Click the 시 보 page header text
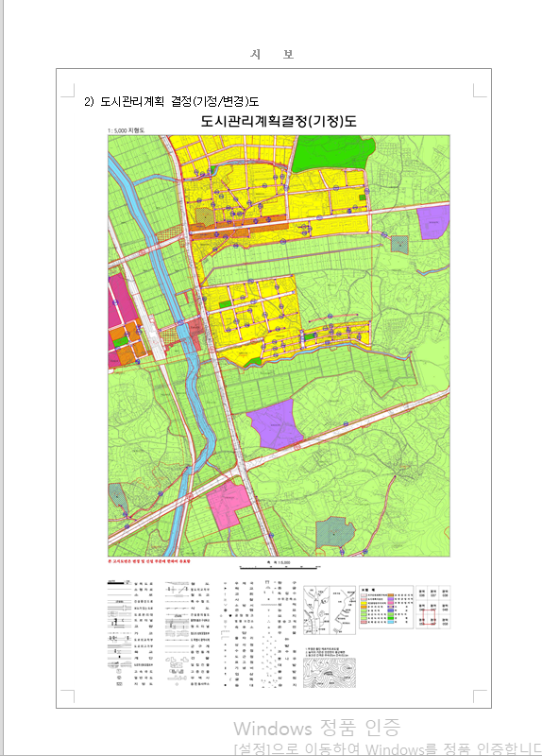 point(272,55)
